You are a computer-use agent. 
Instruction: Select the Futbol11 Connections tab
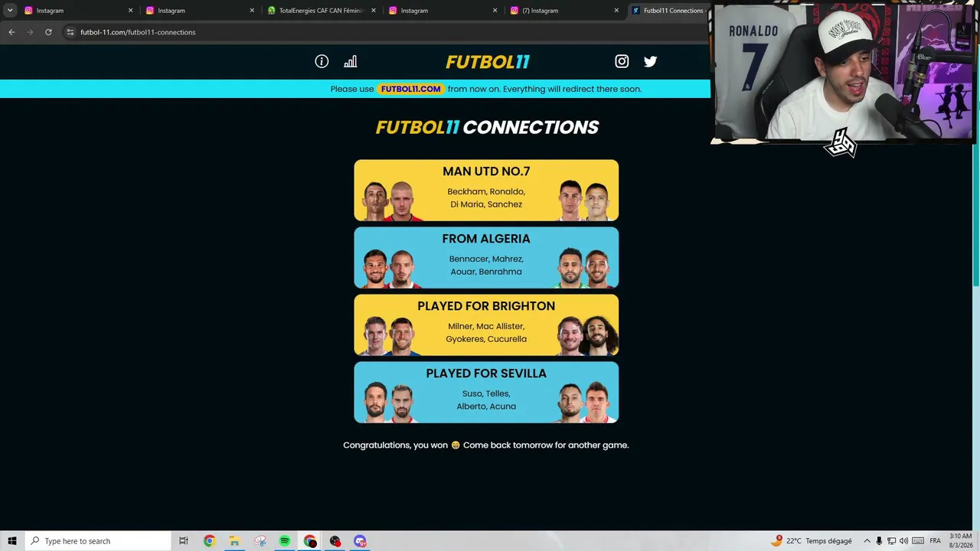[x=667, y=11]
